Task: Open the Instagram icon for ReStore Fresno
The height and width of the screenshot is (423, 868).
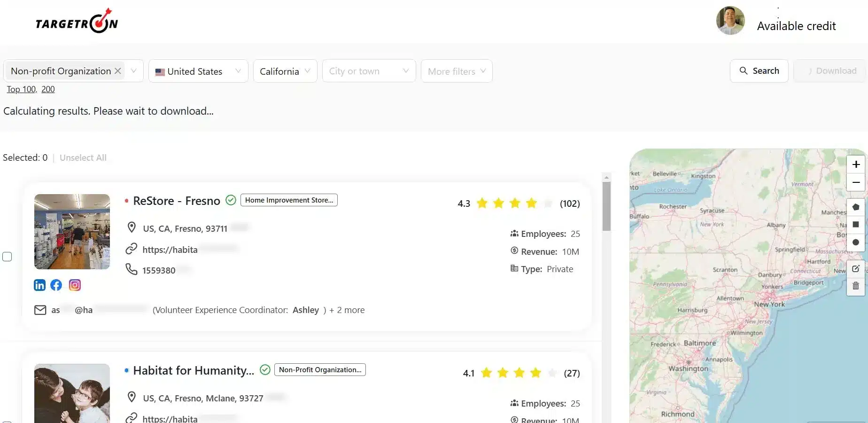Action: coord(75,285)
